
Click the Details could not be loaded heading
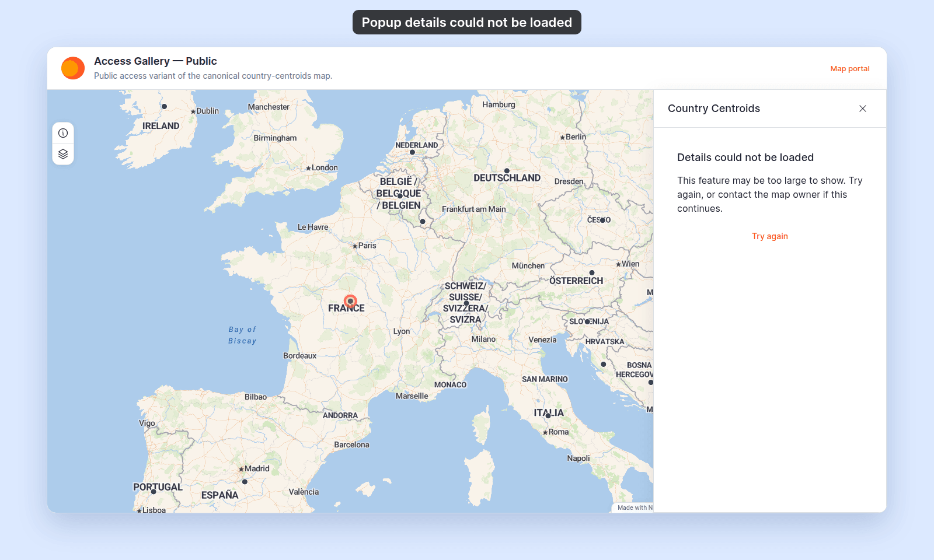pos(745,157)
